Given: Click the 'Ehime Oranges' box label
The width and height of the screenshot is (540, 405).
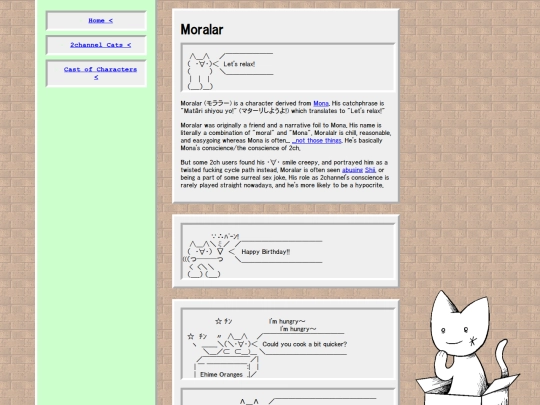Looking at the screenshot, I should point(221,374).
